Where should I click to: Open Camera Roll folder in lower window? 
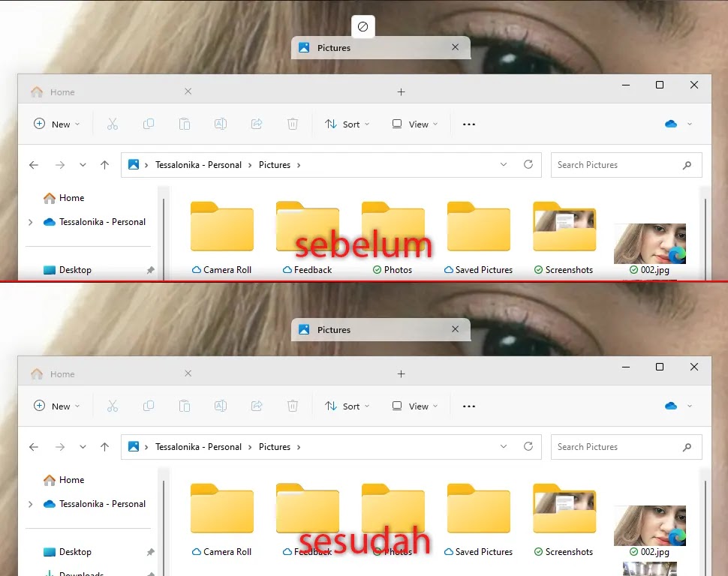click(222, 519)
